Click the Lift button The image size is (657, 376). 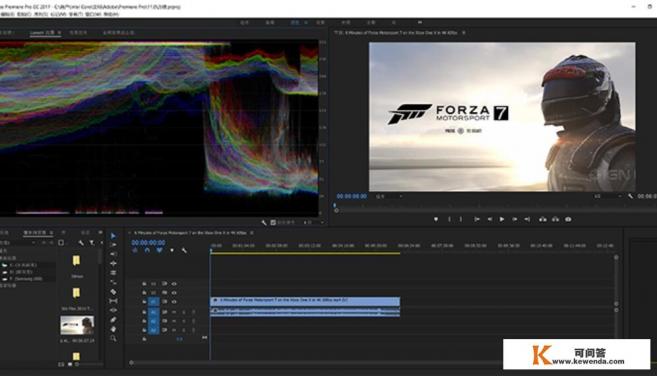coord(543,219)
